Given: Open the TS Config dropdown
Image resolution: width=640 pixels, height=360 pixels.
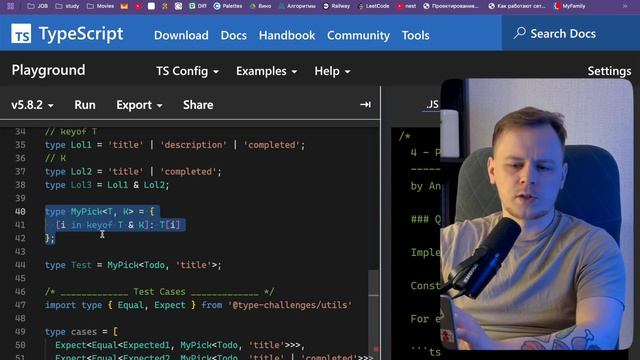Looking at the screenshot, I should click(187, 71).
